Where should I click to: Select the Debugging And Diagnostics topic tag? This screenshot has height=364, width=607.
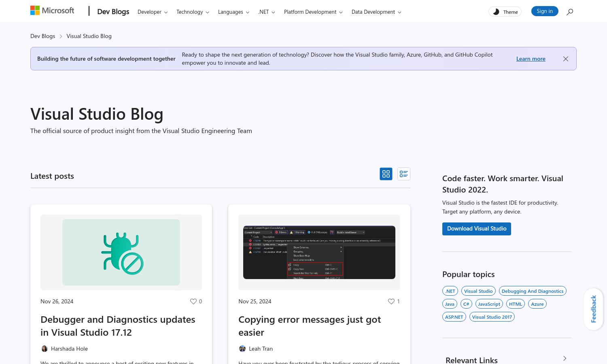(x=532, y=291)
